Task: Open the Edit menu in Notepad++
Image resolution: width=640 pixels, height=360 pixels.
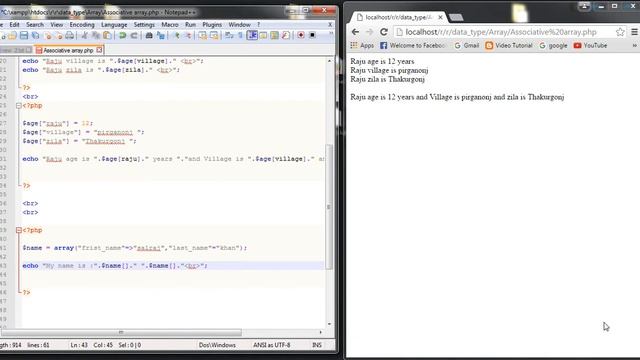Action: tap(14, 24)
